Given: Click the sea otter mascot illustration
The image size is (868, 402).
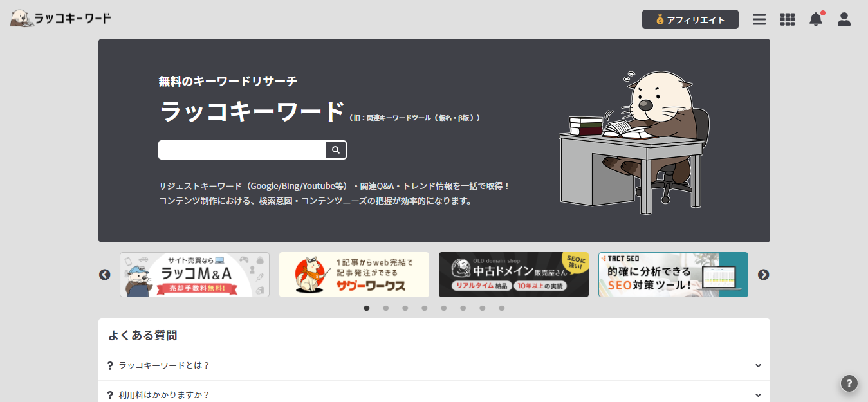Looking at the screenshot, I should [635, 142].
